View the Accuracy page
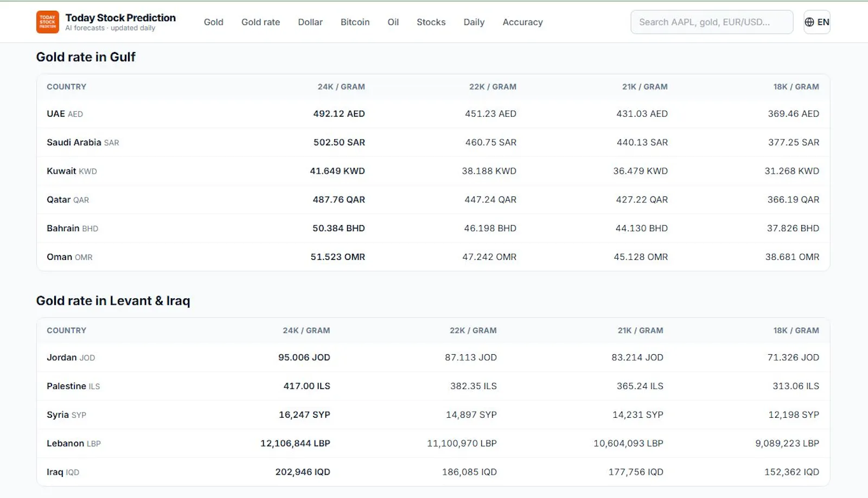868x498 pixels. coord(522,22)
